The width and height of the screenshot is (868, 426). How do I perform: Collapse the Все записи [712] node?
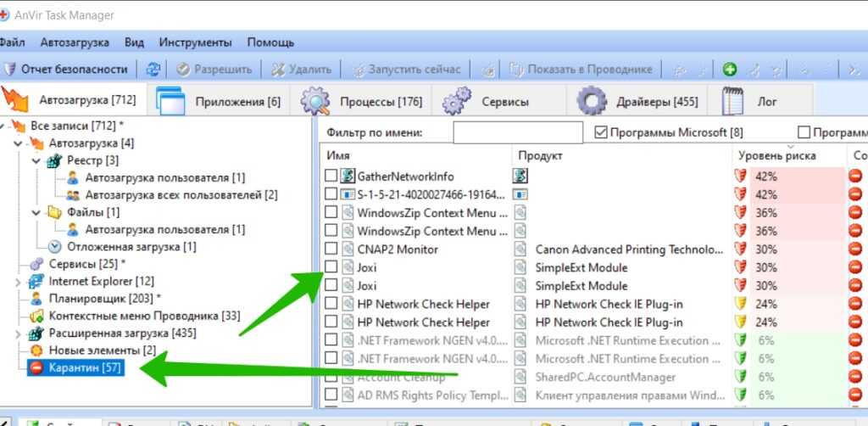pos(3,126)
